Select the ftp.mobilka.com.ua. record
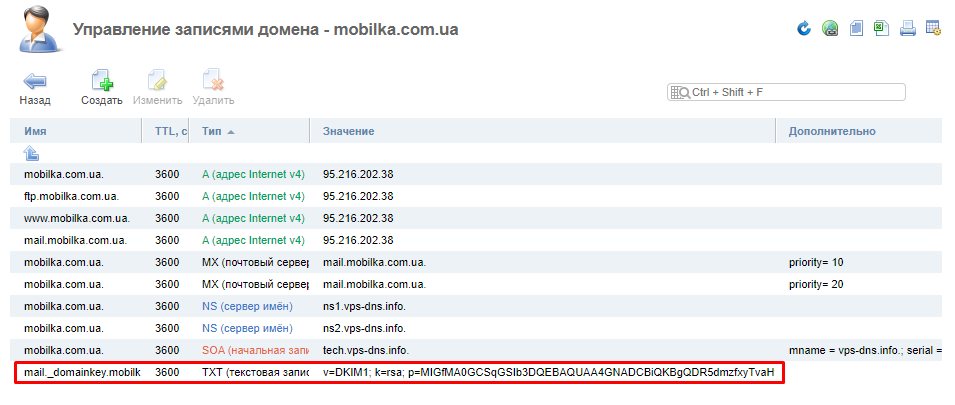Image resolution: width=955 pixels, height=405 pixels. pyautogui.click(x=71, y=196)
